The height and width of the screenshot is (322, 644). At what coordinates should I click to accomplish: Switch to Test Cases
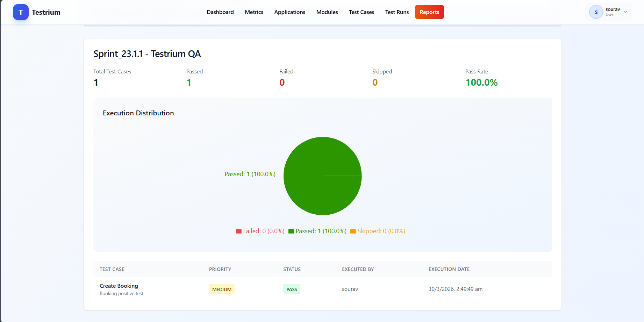361,12
